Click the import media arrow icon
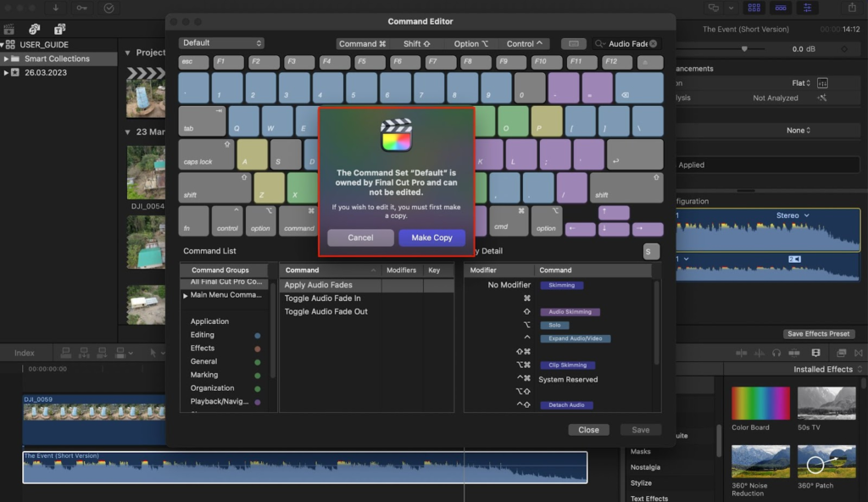Image resolution: width=868 pixels, height=502 pixels. [x=55, y=8]
